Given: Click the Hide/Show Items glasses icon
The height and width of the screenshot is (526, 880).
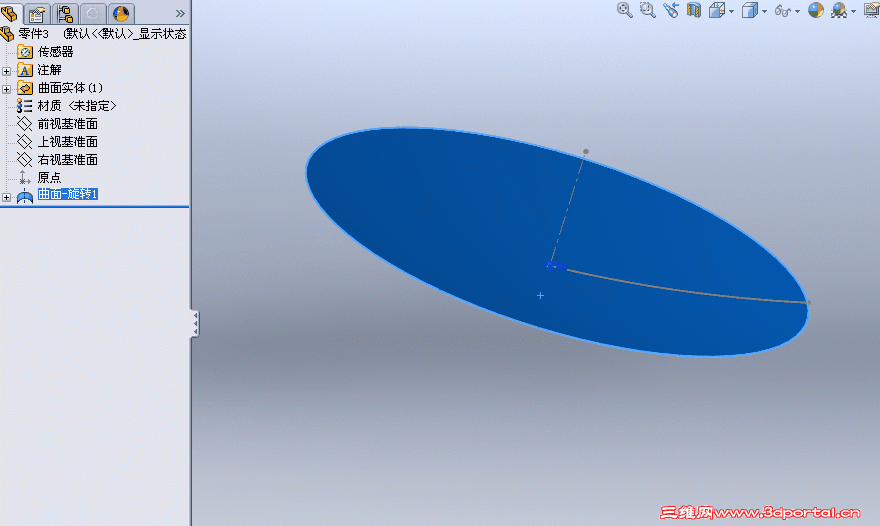Looking at the screenshot, I should point(782,10).
